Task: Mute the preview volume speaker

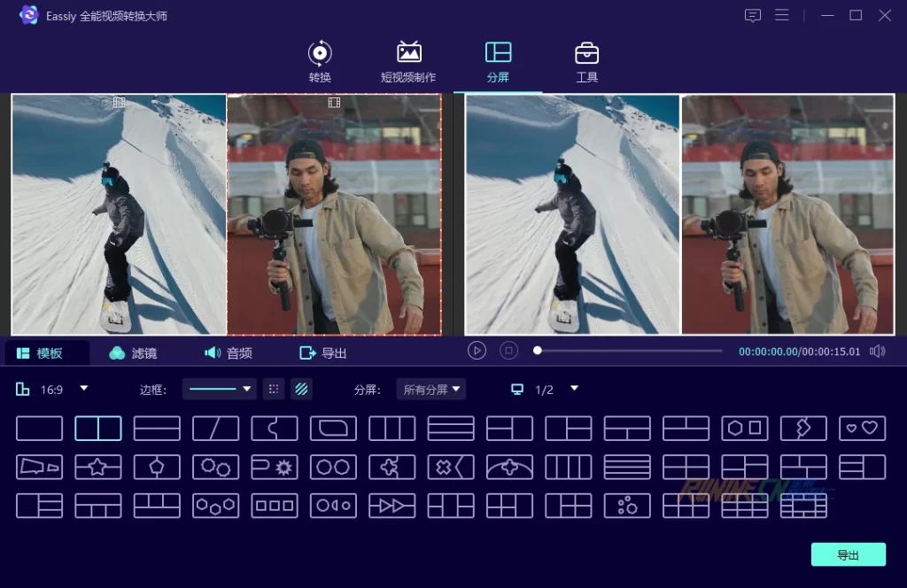Action: click(877, 352)
